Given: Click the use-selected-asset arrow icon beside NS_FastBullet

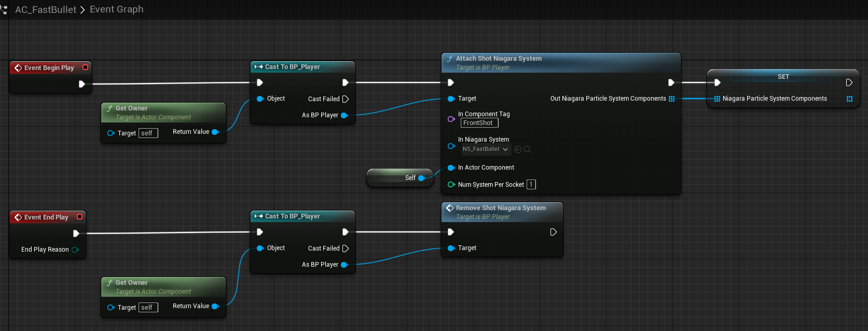Looking at the screenshot, I should 518,149.
